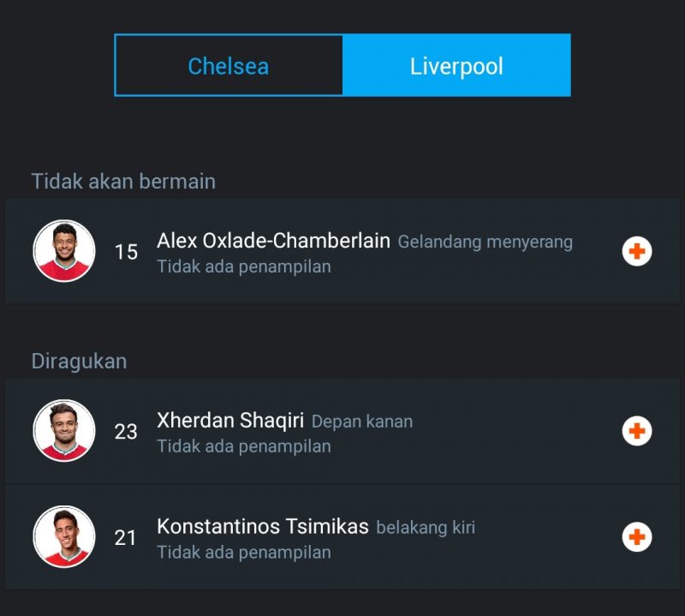This screenshot has width=685, height=616.
Task: Click the injury cross icon for Xherdan Shaqiri
Action: tap(637, 431)
